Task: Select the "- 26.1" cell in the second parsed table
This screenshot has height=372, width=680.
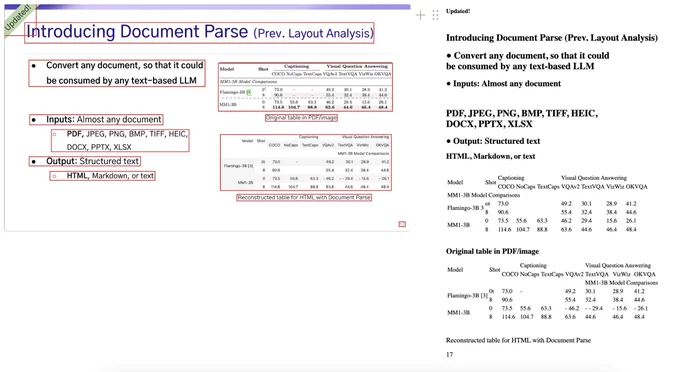Action: click(x=641, y=308)
